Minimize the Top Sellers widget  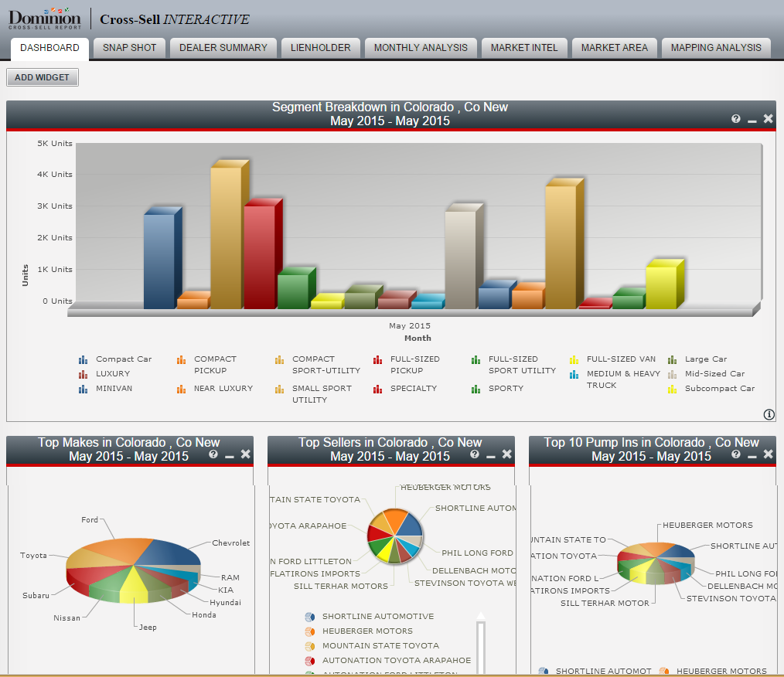pyautogui.click(x=490, y=456)
